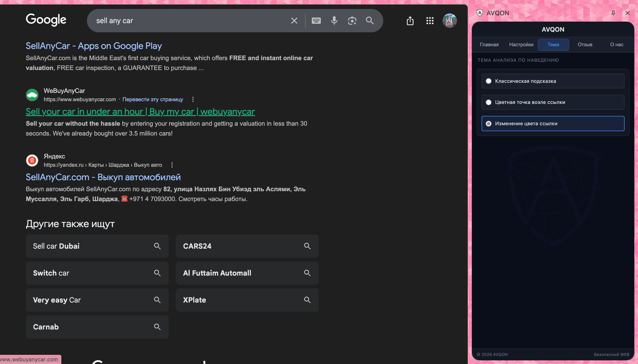Select the Классическая подсказка radio button

[x=489, y=81]
